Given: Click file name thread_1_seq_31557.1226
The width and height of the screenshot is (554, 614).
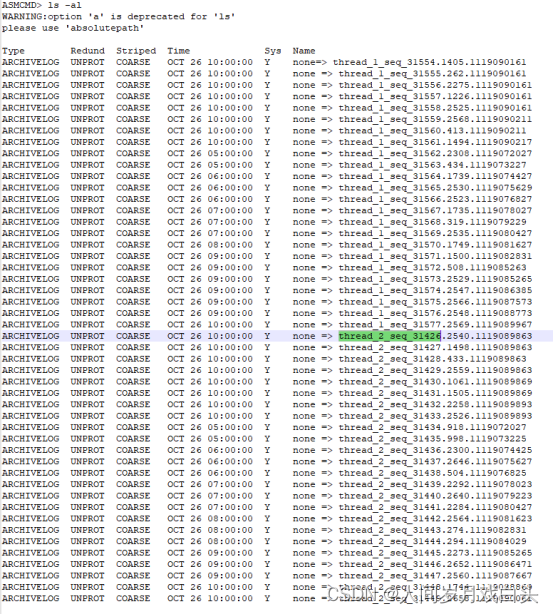Looking at the screenshot, I should point(435,96).
